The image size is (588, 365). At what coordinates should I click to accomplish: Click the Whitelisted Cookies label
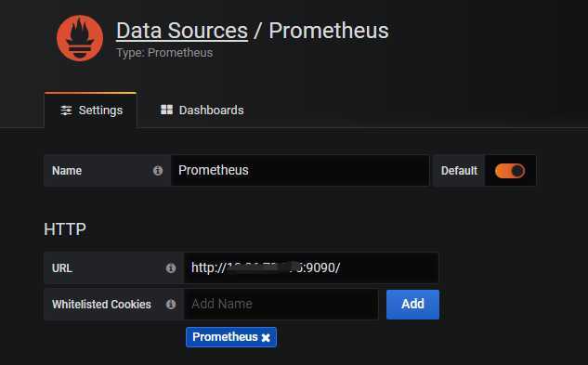pos(101,305)
